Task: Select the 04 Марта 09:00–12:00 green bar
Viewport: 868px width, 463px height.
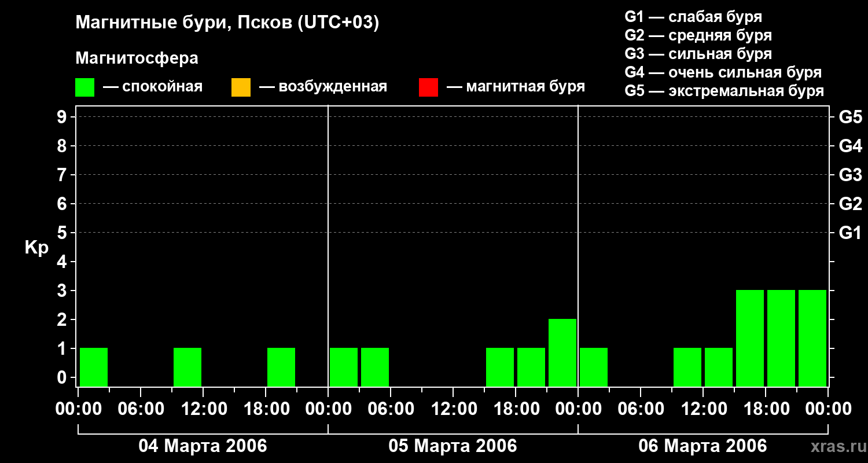Action: point(187,367)
